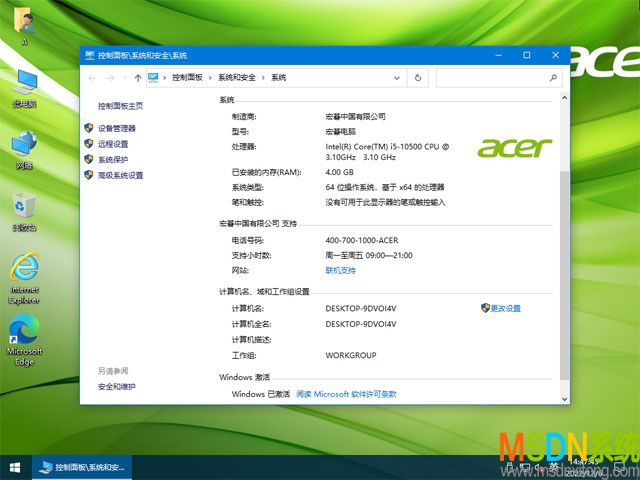Go back with the back arrow
Screen dimensions: 640x480
[x=92, y=78]
